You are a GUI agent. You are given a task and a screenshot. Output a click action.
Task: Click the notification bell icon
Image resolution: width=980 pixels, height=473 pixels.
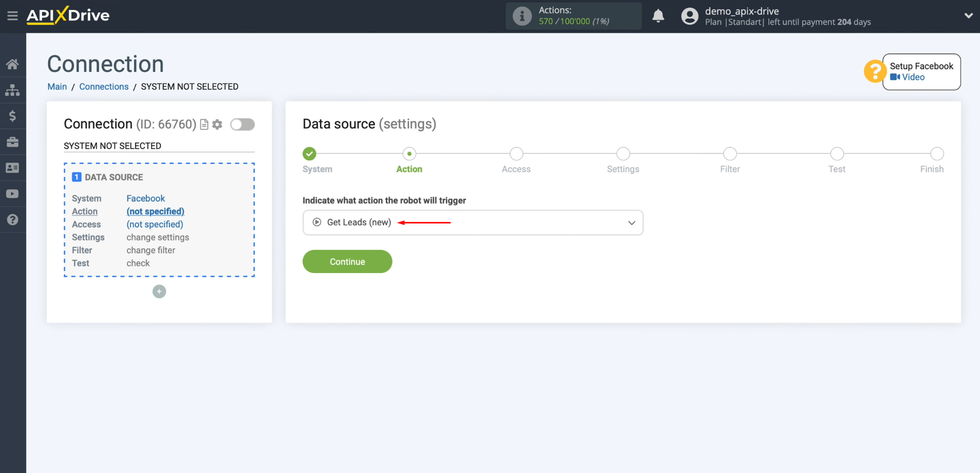click(x=658, y=16)
